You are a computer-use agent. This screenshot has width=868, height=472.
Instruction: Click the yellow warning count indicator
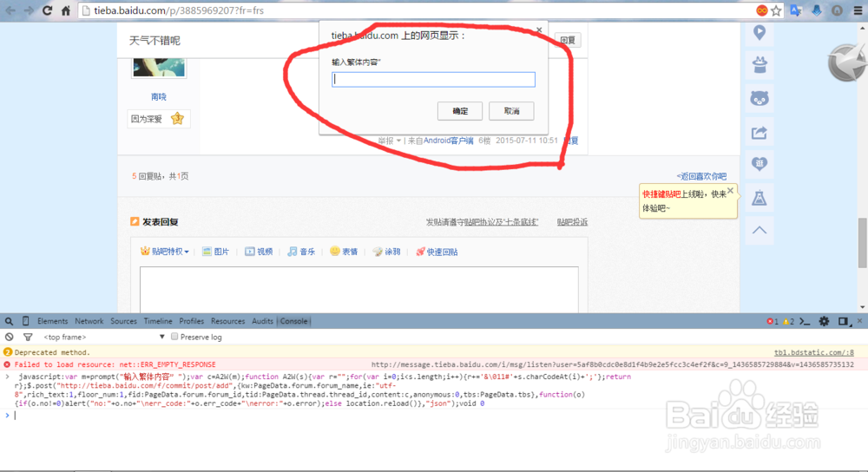pyautogui.click(x=788, y=321)
